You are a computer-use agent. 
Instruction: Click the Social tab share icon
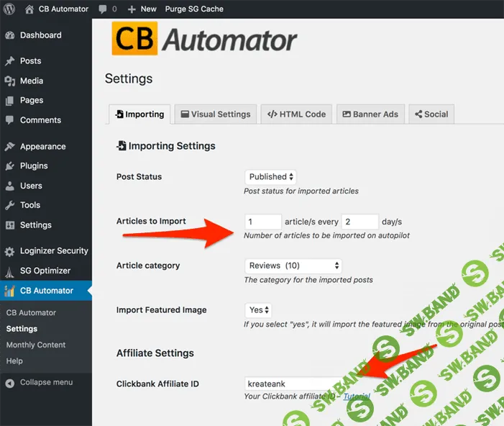point(418,114)
